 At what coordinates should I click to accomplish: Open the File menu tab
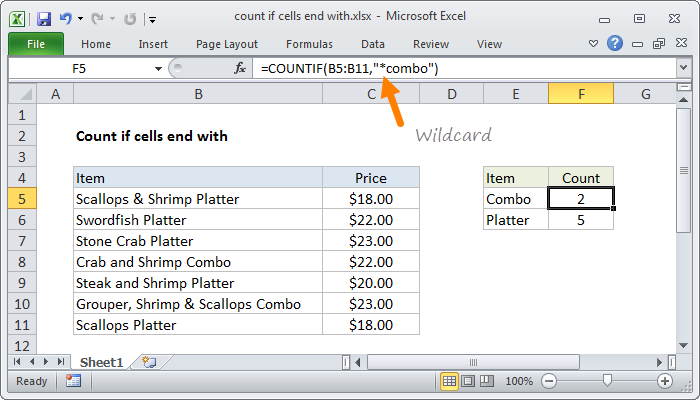point(35,44)
